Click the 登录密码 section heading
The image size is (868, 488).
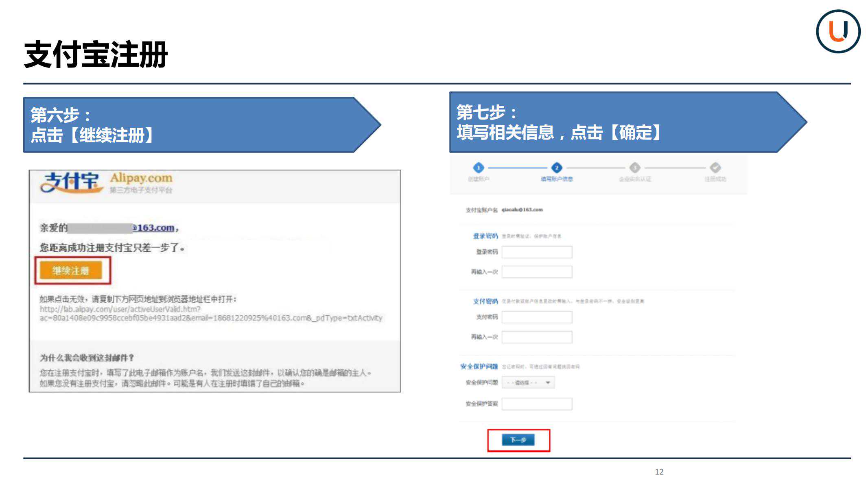pos(485,236)
